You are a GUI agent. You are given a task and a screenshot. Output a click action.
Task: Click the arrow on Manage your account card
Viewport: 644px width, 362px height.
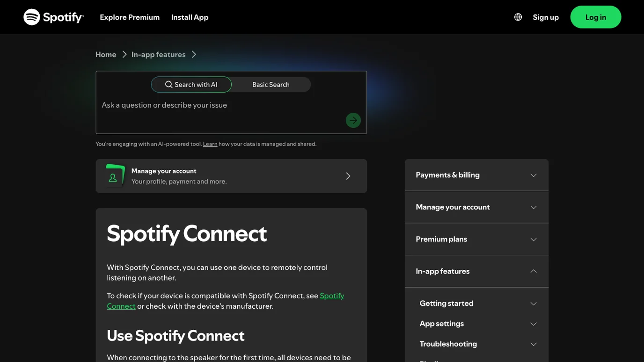click(x=348, y=176)
